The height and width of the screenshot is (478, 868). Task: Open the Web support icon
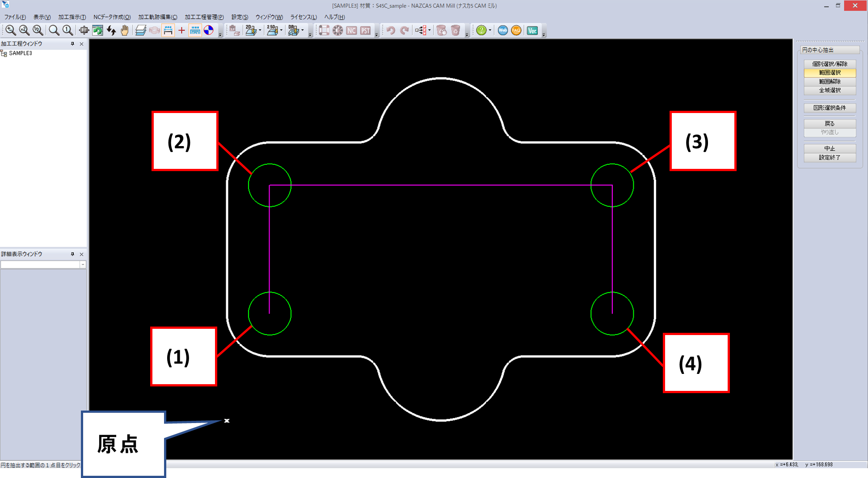502,30
